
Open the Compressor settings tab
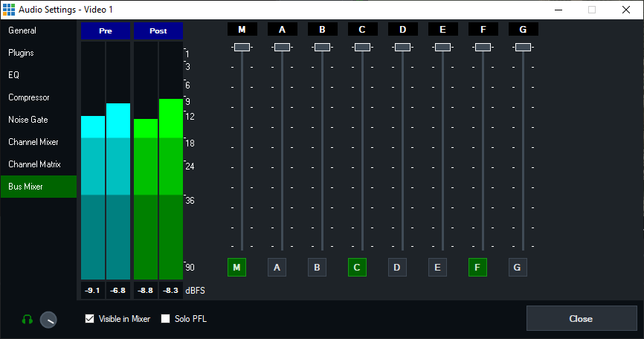pyautogui.click(x=29, y=97)
